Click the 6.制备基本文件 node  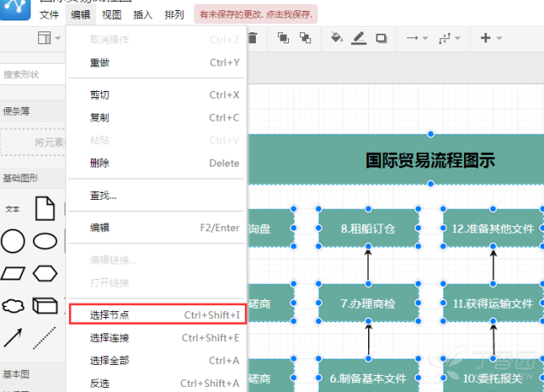(x=368, y=376)
